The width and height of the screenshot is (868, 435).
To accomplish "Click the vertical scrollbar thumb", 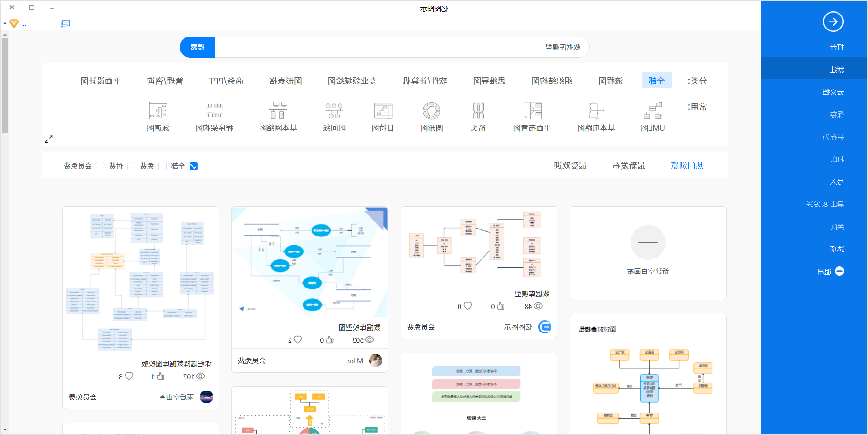I will pyautogui.click(x=5, y=86).
